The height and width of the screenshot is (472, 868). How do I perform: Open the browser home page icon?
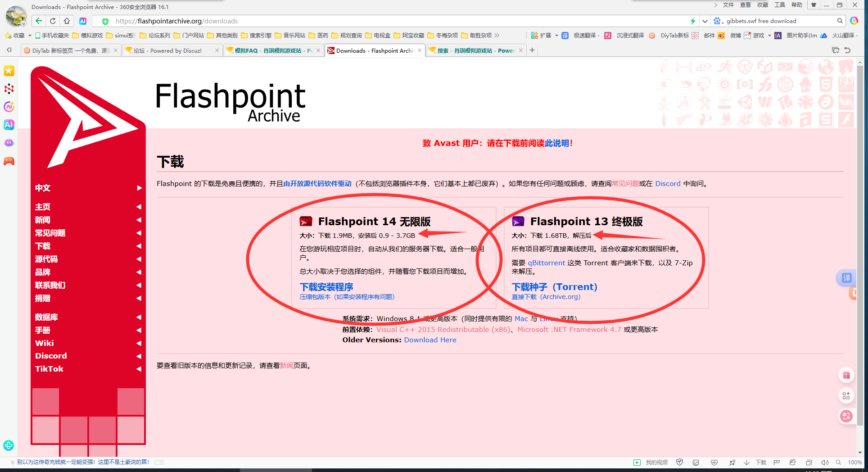[67, 21]
